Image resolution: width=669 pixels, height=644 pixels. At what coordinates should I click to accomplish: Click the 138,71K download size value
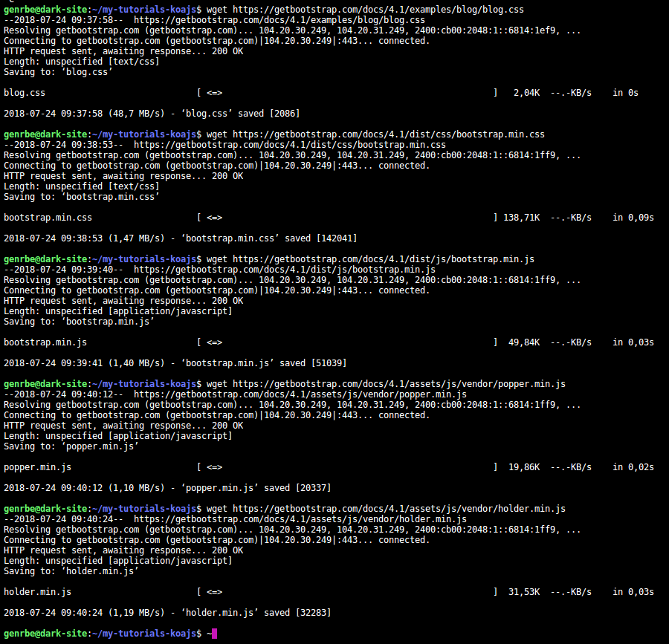coord(521,218)
